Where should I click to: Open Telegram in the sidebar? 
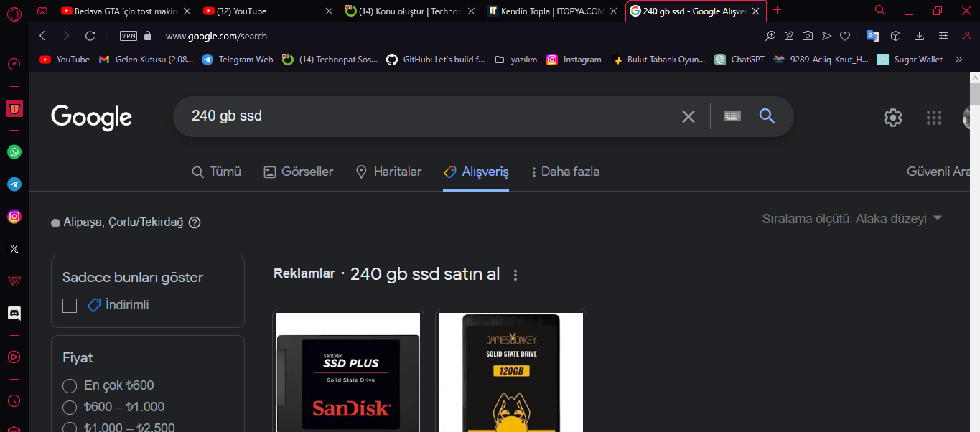coord(14,184)
